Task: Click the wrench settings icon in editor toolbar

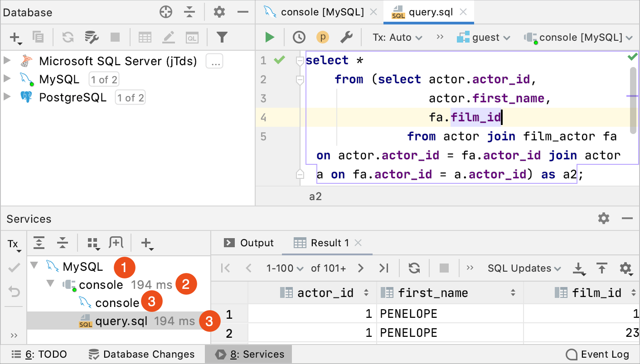Action: pyautogui.click(x=347, y=37)
